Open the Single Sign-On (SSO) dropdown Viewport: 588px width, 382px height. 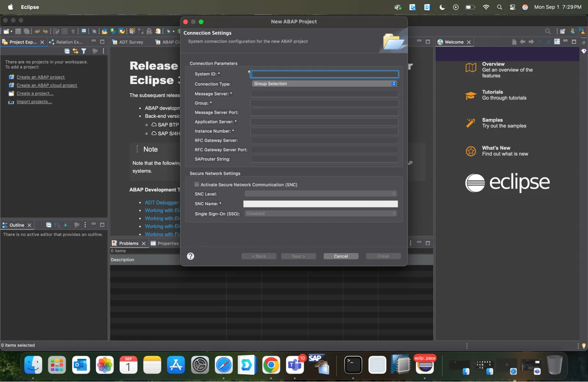click(321, 213)
